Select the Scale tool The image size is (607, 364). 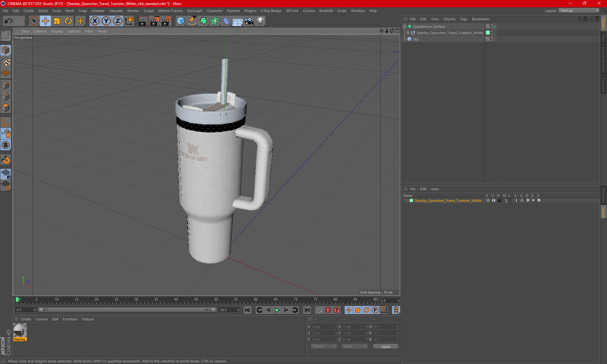coord(57,21)
